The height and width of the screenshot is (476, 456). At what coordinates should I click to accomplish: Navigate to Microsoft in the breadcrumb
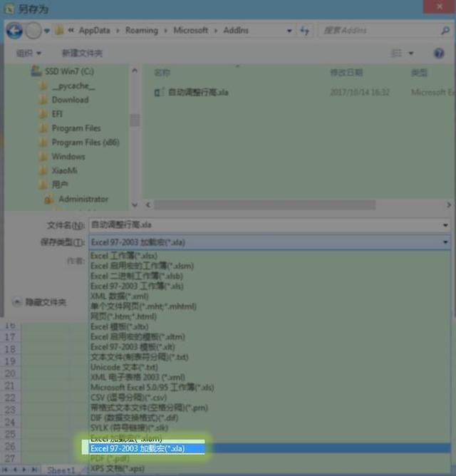pos(191,31)
